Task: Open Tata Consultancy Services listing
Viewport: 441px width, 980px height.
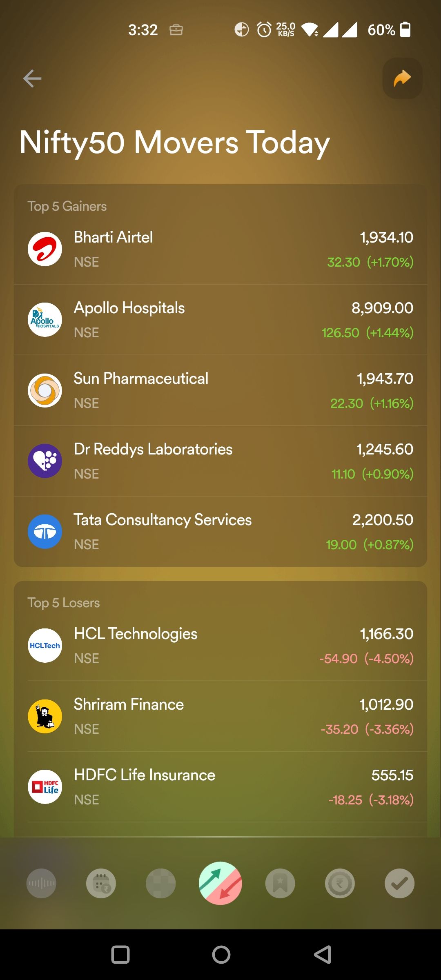Action: point(220,532)
